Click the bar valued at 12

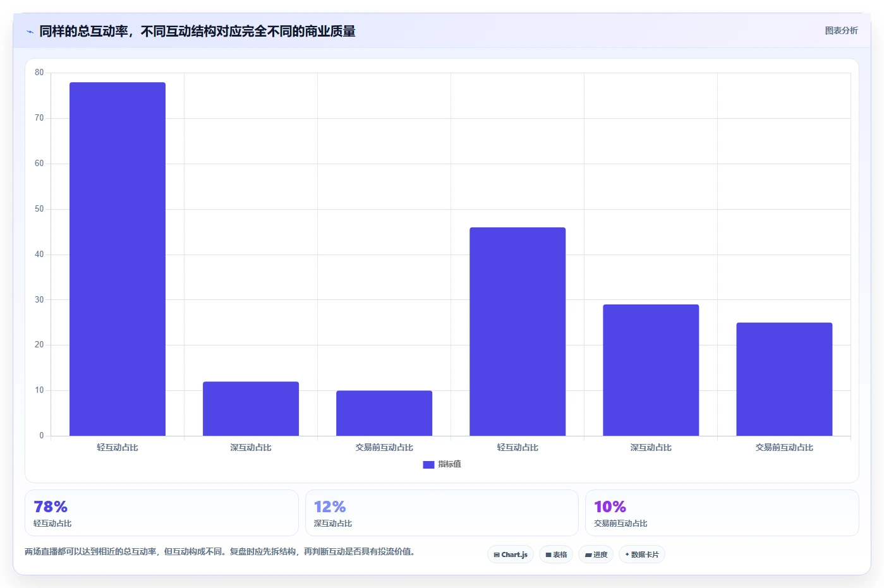[x=251, y=409]
